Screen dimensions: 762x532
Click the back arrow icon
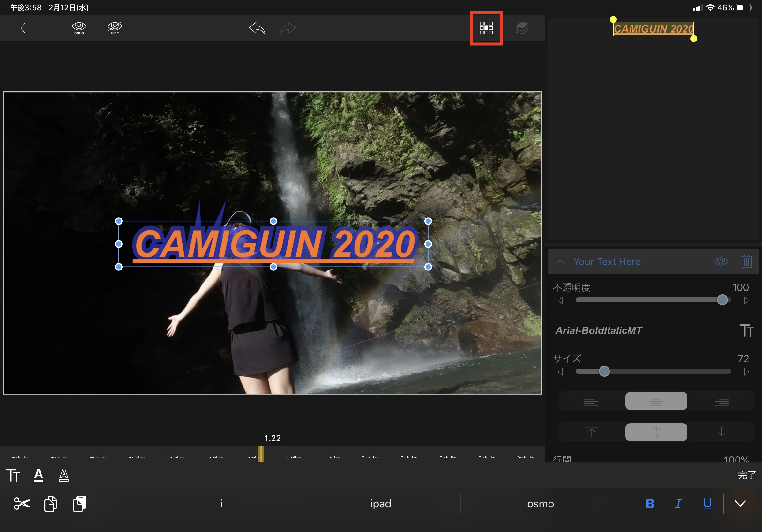tap(23, 28)
